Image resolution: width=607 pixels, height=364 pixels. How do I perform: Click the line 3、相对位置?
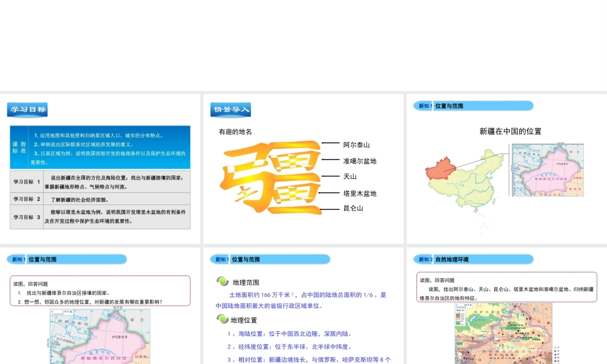click(x=309, y=360)
